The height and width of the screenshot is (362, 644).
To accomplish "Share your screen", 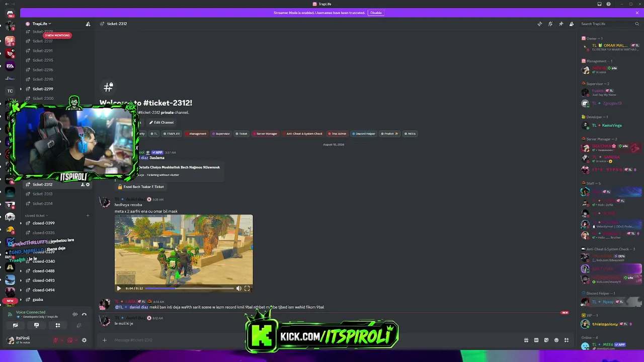I will 36,325.
